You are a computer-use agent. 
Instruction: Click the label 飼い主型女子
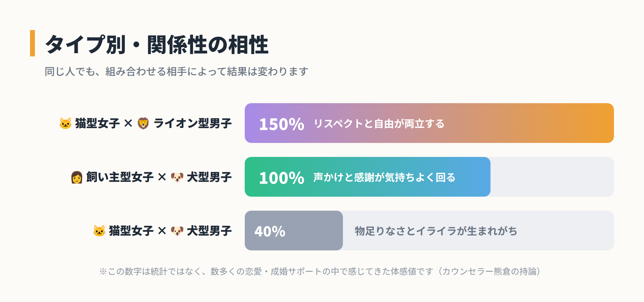[x=120, y=177]
